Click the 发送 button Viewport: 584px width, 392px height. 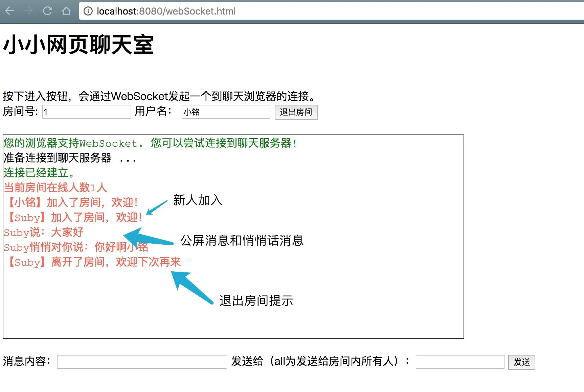click(521, 362)
